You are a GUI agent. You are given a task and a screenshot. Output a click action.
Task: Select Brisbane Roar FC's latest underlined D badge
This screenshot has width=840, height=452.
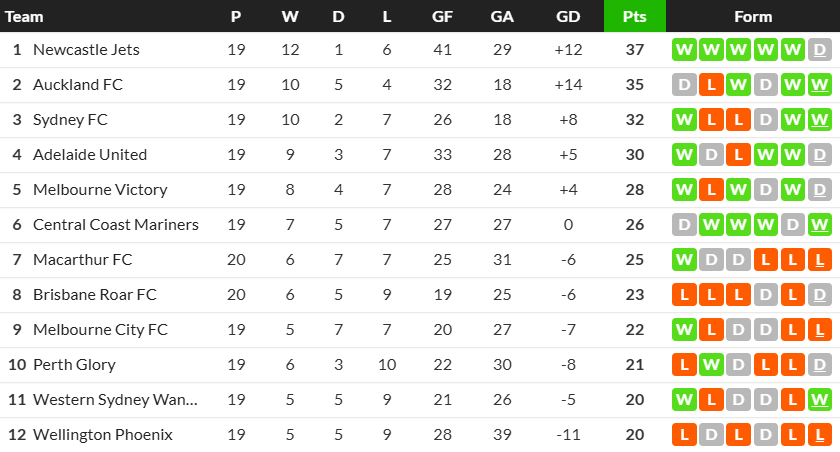pyautogui.click(x=820, y=295)
